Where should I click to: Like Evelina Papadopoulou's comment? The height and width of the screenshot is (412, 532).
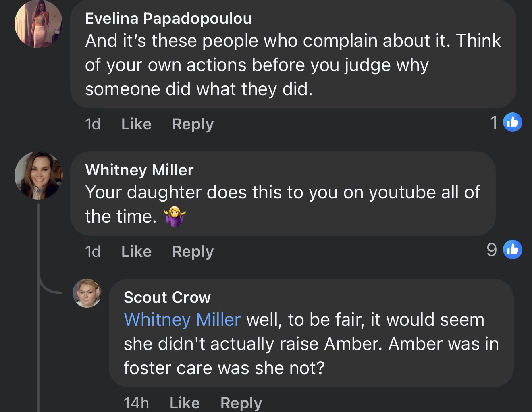(136, 124)
